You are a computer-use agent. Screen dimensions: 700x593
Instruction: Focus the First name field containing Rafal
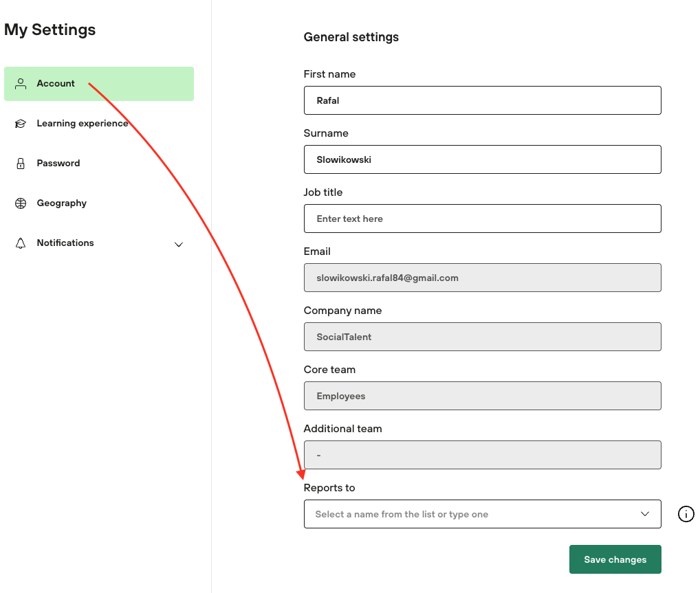click(x=481, y=100)
